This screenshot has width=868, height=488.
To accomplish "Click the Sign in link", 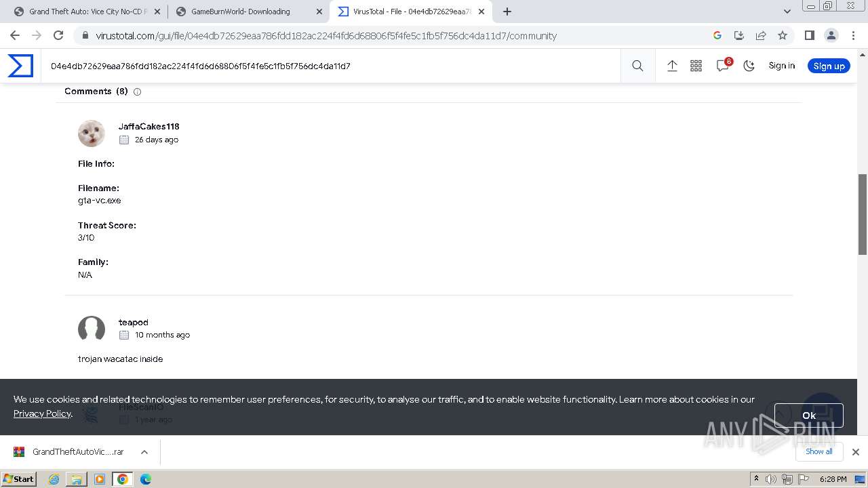I will (781, 66).
